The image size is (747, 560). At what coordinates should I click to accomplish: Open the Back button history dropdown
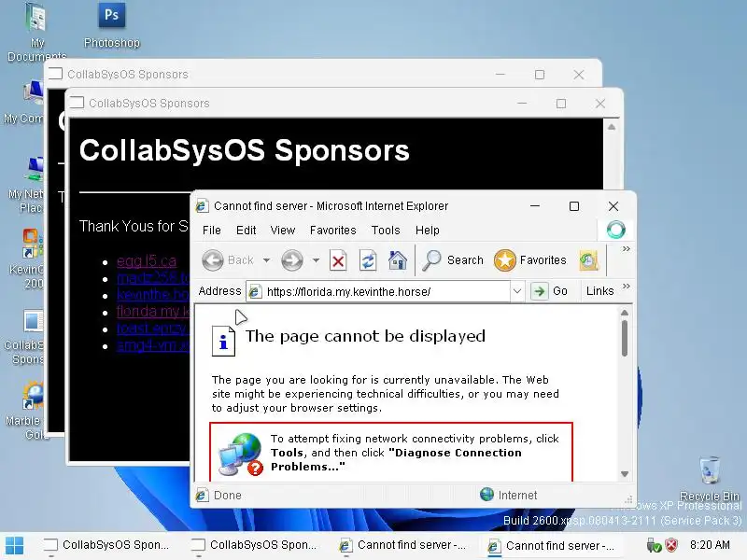tap(267, 260)
